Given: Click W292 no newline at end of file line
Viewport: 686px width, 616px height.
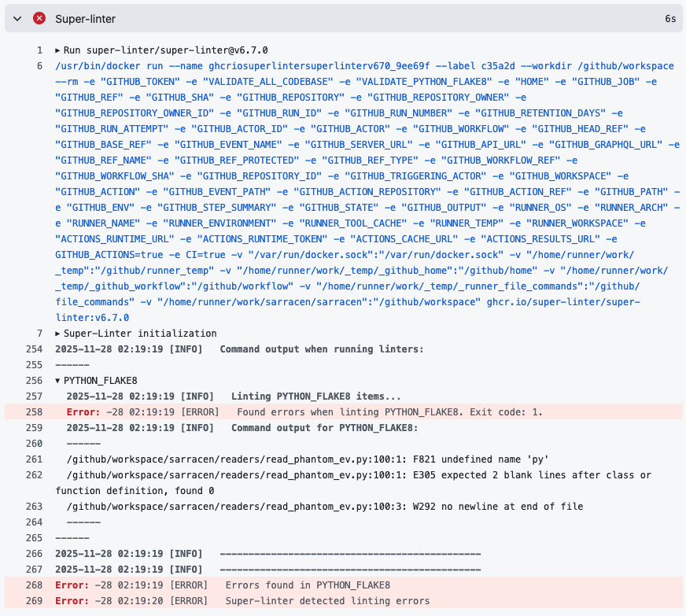Looking at the screenshot, I should click(325, 507).
